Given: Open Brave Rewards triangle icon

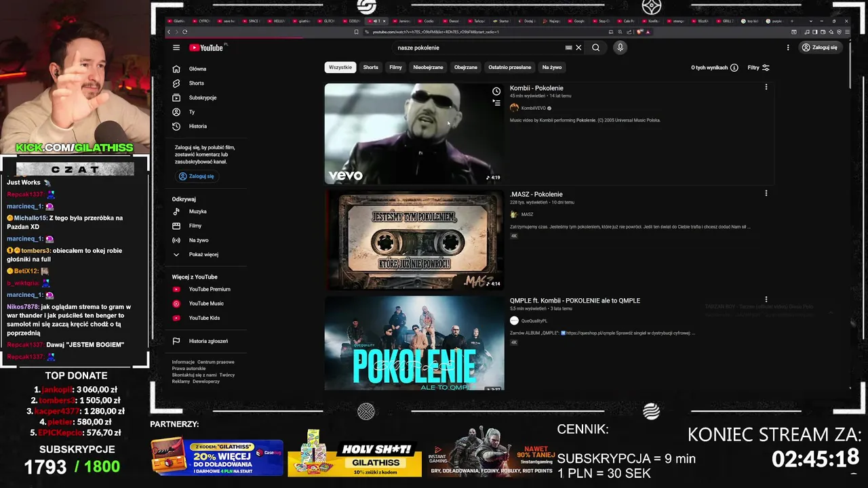Looking at the screenshot, I should coord(648,32).
